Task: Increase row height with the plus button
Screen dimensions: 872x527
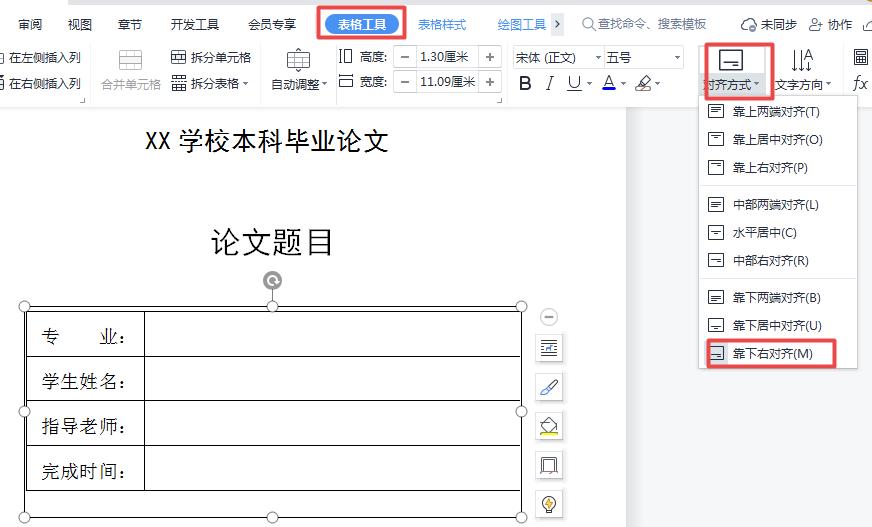Action: point(490,57)
